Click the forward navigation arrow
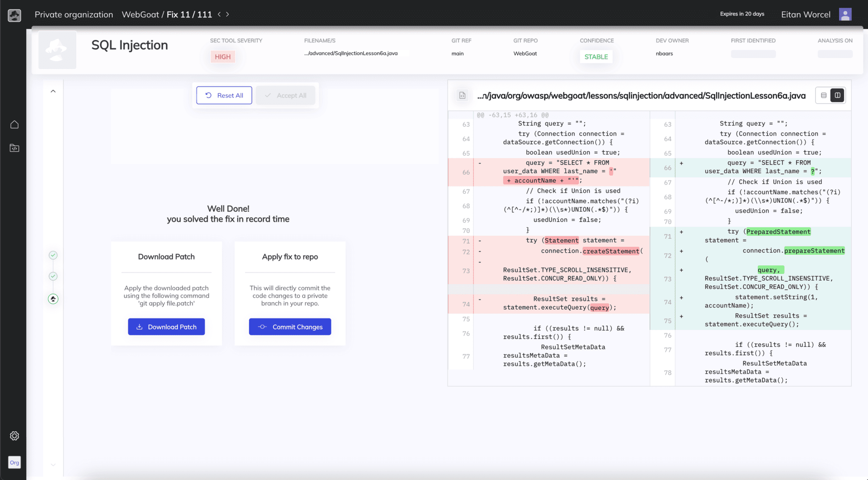Viewport: 868px width, 480px height. 228,14
